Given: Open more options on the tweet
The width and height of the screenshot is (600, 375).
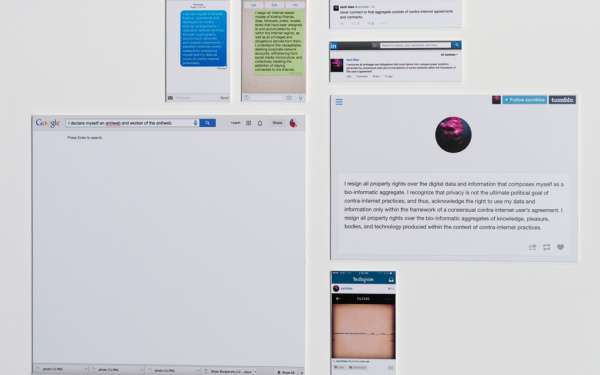Looking at the screenshot, I should click(x=383, y=24).
